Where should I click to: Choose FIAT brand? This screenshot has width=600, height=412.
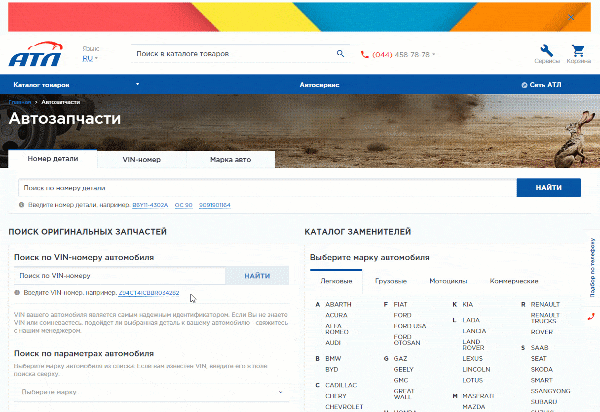(400, 305)
